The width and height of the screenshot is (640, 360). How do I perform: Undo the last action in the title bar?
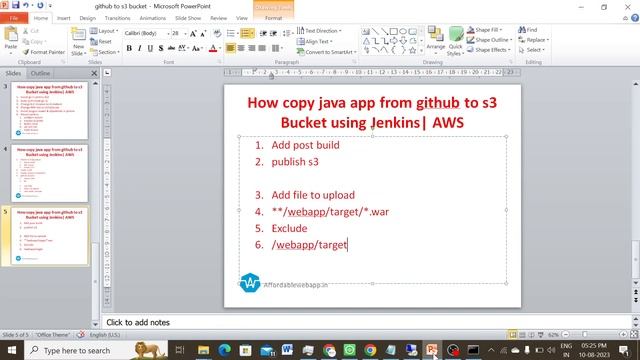26,5
